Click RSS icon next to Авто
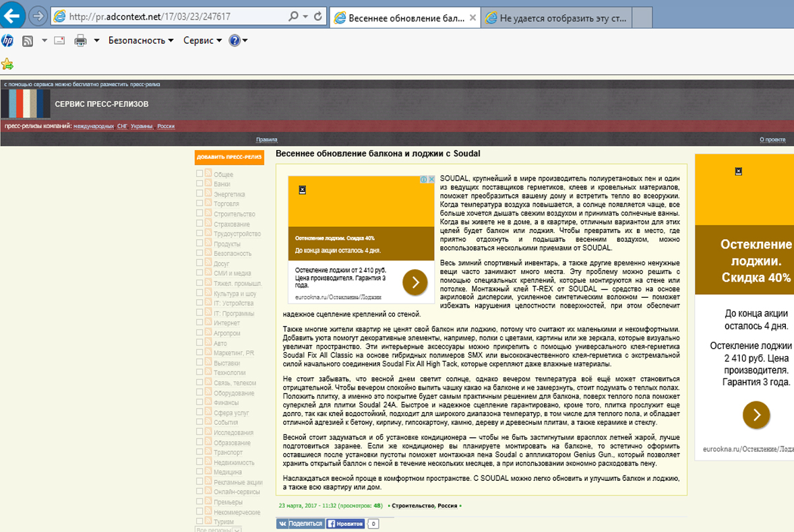794x532 pixels. click(x=208, y=342)
